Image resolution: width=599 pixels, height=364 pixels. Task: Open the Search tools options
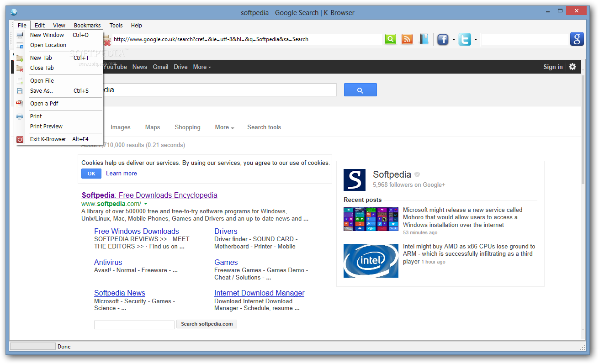[264, 127]
